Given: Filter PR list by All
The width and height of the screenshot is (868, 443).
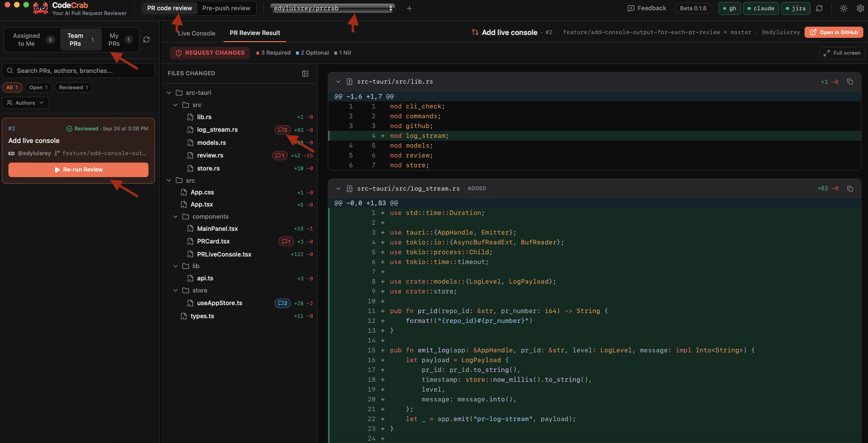Looking at the screenshot, I should tap(12, 87).
